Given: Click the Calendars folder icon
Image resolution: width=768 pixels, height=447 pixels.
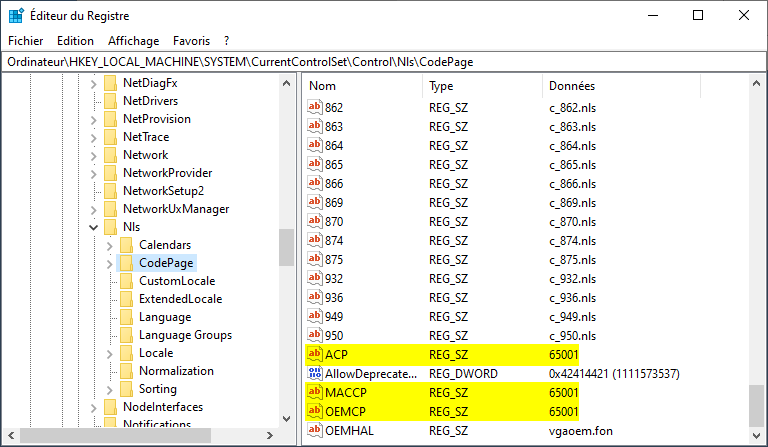Looking at the screenshot, I should pyautogui.click(x=125, y=245).
